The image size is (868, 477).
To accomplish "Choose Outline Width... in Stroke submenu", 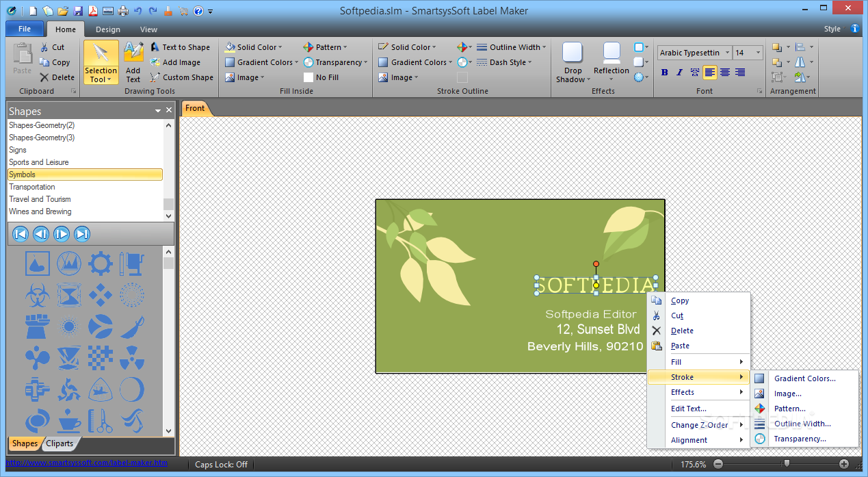I will pos(802,424).
